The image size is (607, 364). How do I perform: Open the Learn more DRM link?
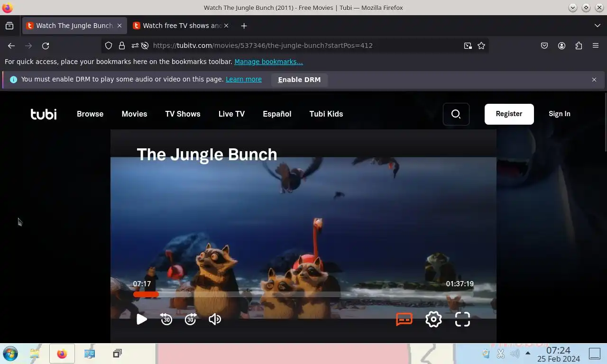tap(244, 79)
